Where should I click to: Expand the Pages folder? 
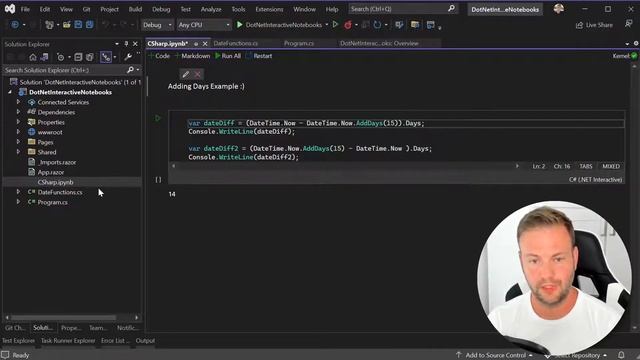pos(18,142)
